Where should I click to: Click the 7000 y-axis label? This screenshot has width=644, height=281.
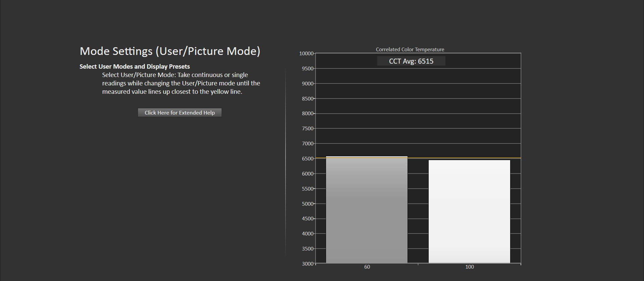[307, 144]
